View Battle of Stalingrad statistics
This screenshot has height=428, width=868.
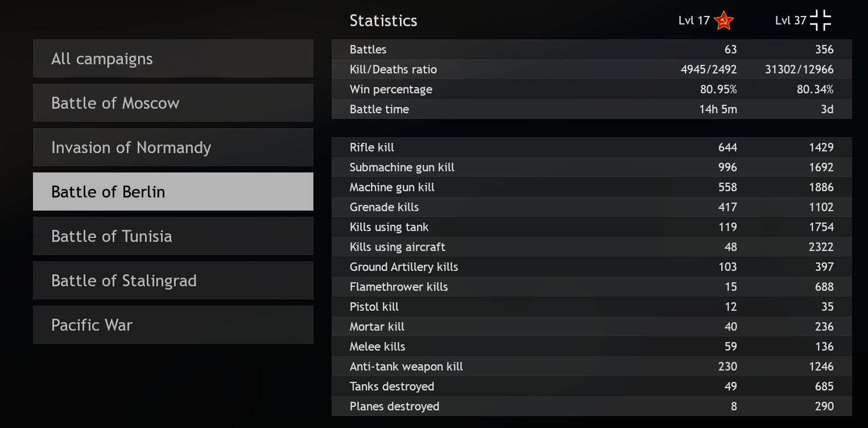(173, 281)
